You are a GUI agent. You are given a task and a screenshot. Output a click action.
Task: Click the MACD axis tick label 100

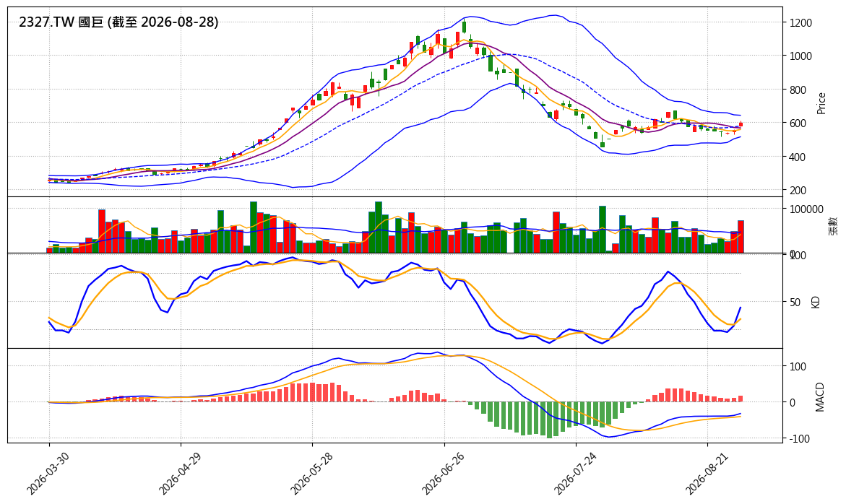[x=798, y=367]
